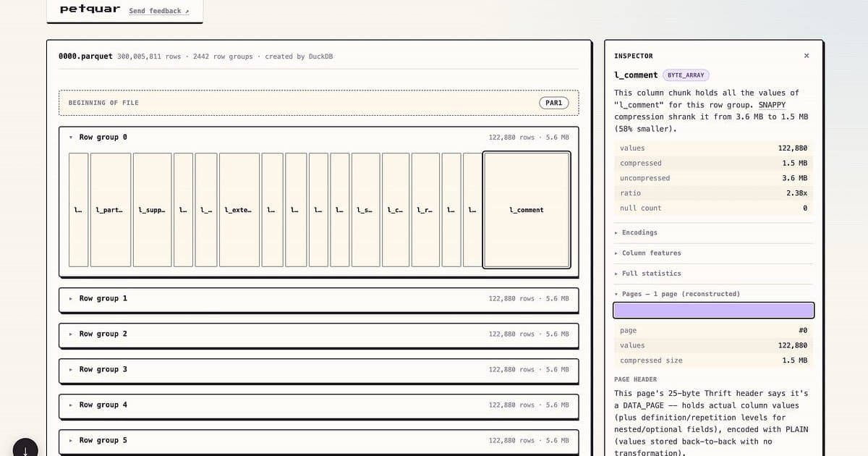Expand Row group 3
This screenshot has width=868, height=456.
pyautogui.click(x=319, y=369)
